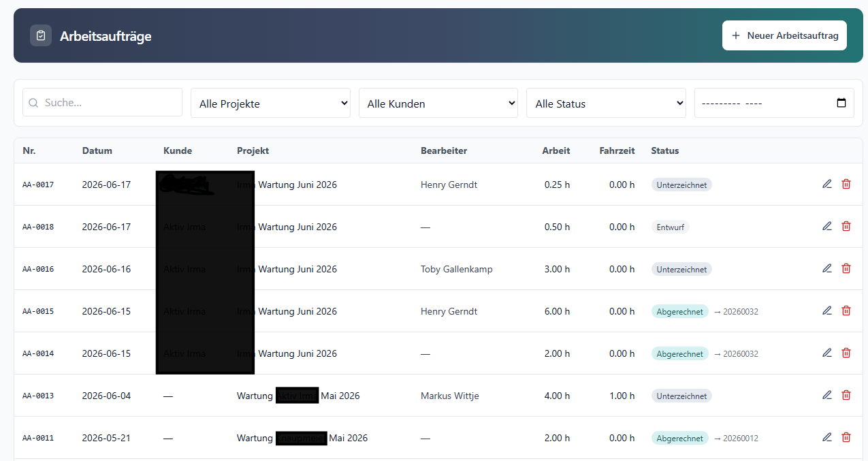This screenshot has height=461, width=868.
Task: Click the Arbeit column header
Action: click(x=556, y=150)
